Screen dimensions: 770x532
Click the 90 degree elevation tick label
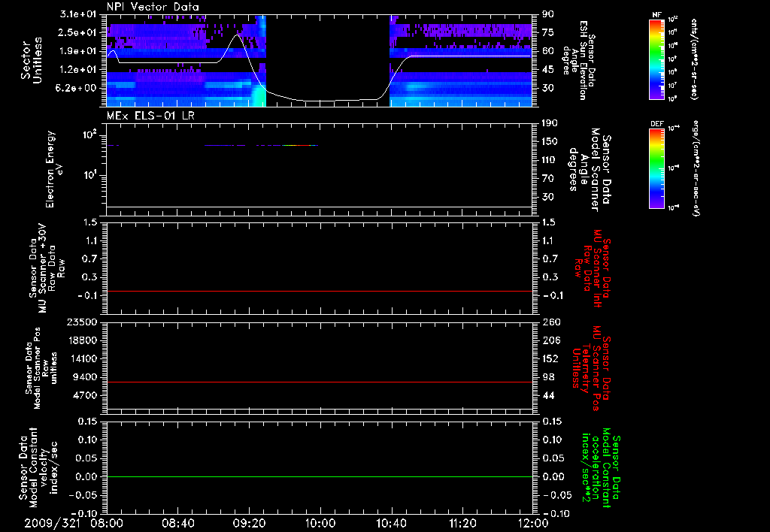548,14
